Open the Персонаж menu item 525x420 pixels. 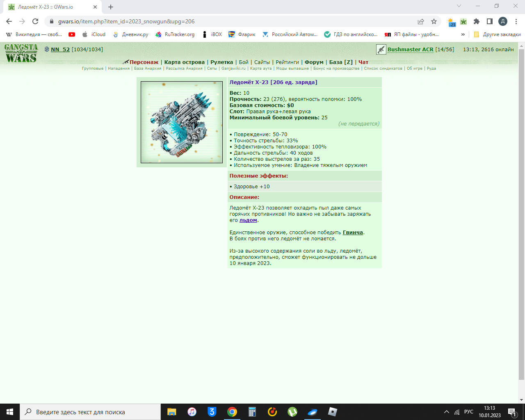pyautogui.click(x=144, y=62)
